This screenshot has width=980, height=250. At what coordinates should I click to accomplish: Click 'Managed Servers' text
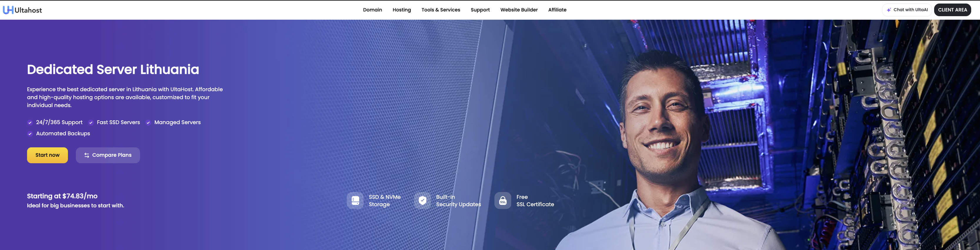tap(177, 122)
